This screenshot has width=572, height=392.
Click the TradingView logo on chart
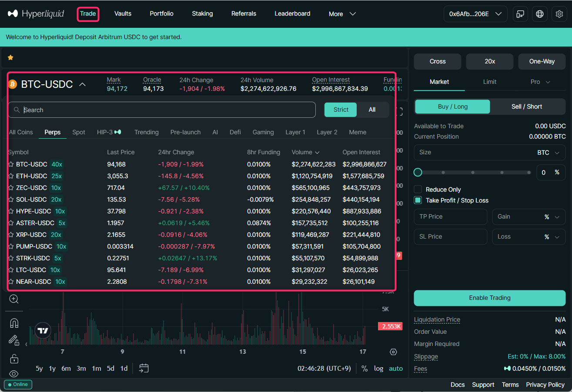pyautogui.click(x=43, y=330)
